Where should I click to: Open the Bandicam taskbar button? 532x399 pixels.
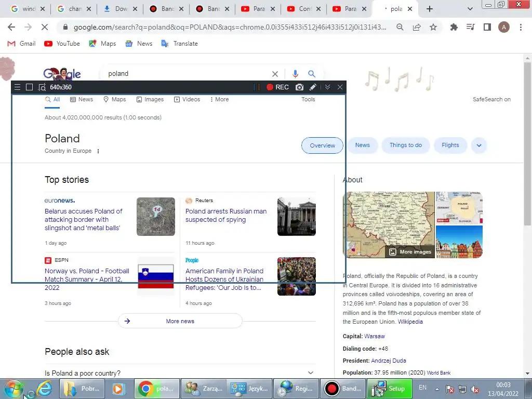[x=342, y=389]
